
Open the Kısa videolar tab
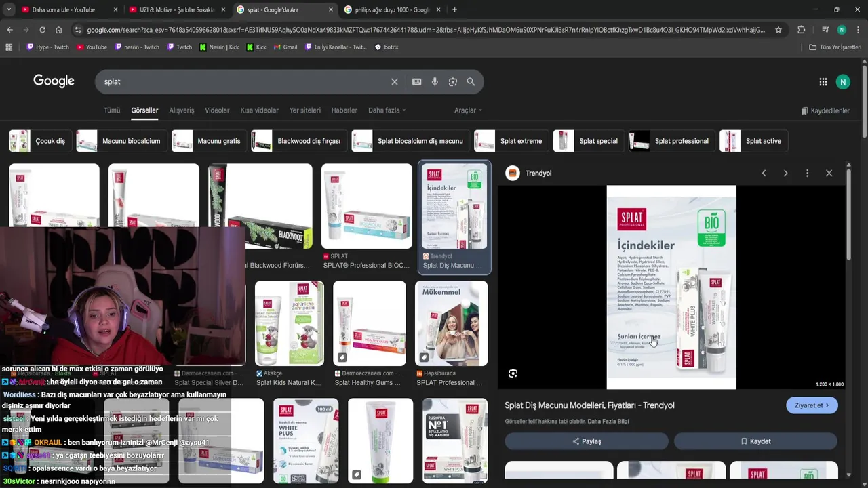tap(259, 110)
